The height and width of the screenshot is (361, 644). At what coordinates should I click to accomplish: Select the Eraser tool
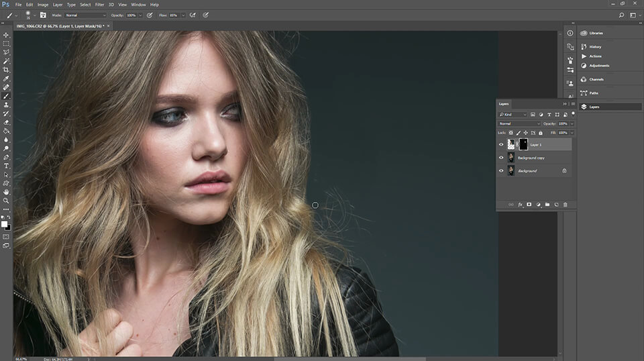pos(6,122)
